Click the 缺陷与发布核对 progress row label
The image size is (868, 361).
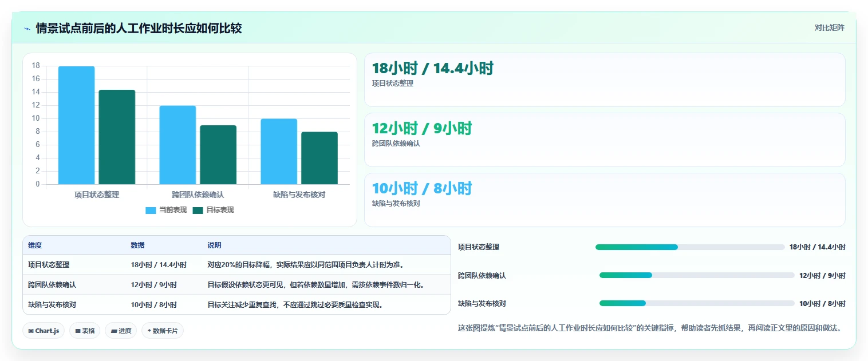click(x=482, y=303)
